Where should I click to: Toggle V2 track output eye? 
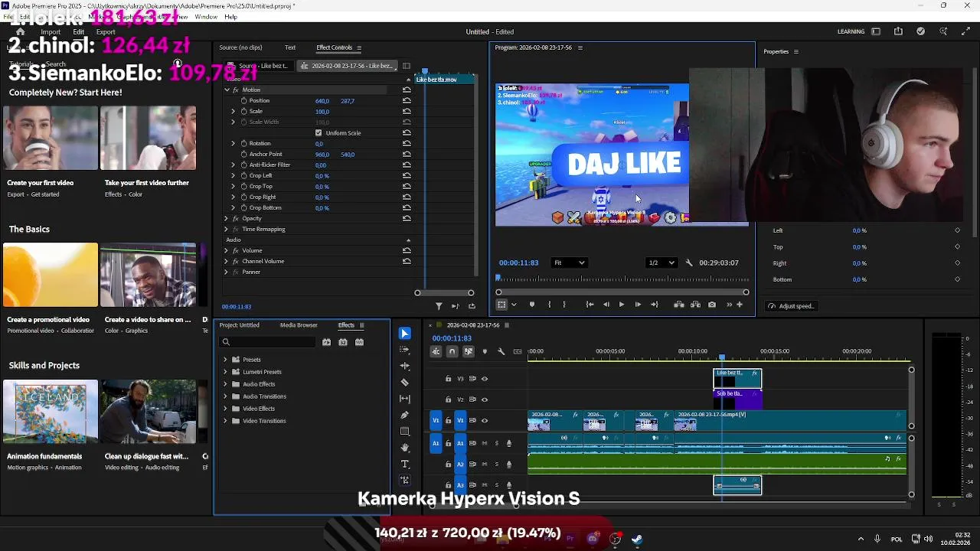(485, 399)
